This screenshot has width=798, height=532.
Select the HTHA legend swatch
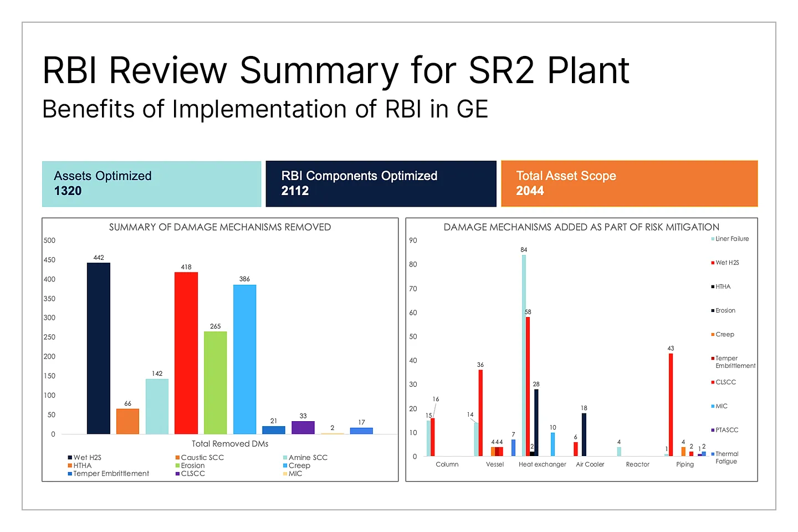(x=713, y=286)
